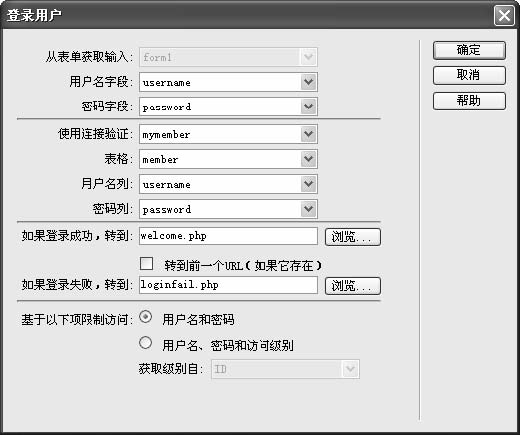The width and height of the screenshot is (520, 435).
Task: Open the disabled 从表单获取输入 form1 dropdown
Action: [x=308, y=57]
